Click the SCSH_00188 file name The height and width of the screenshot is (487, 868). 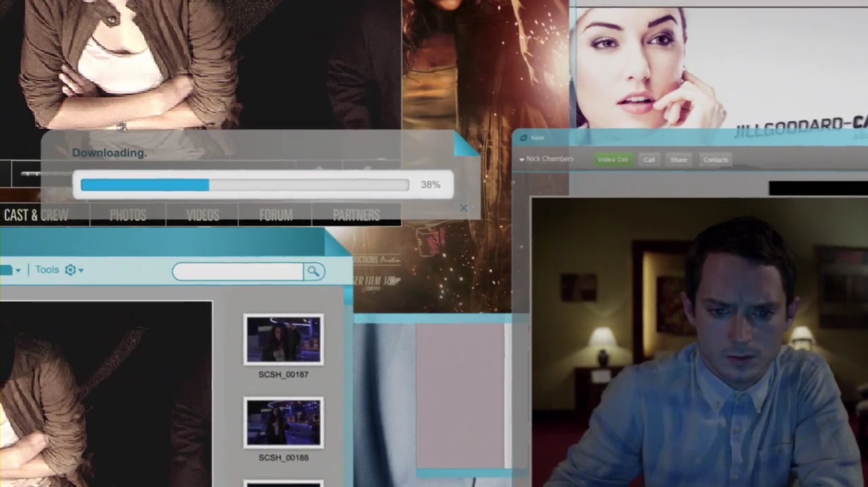pos(283,458)
